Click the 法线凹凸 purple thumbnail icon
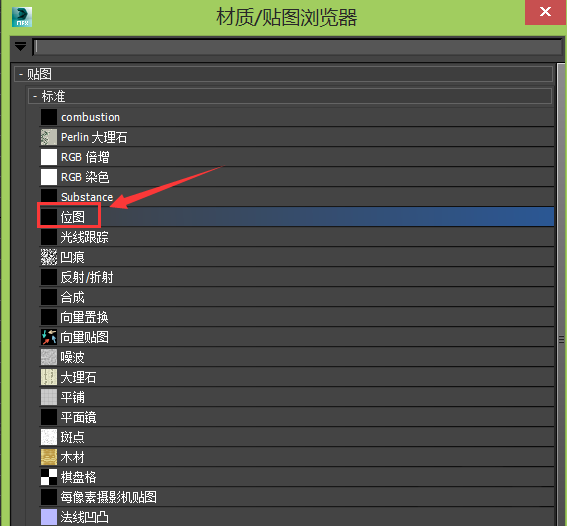567x526 pixels. coord(49,517)
